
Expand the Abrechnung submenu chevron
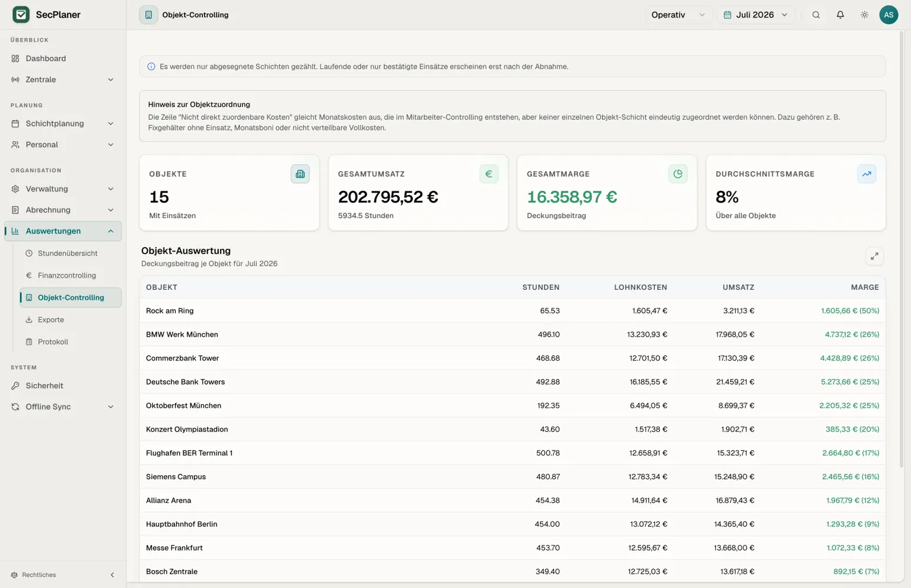(110, 210)
